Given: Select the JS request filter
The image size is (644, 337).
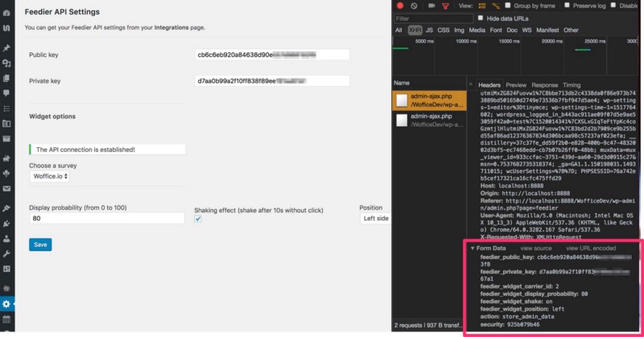Looking at the screenshot, I should point(429,30).
